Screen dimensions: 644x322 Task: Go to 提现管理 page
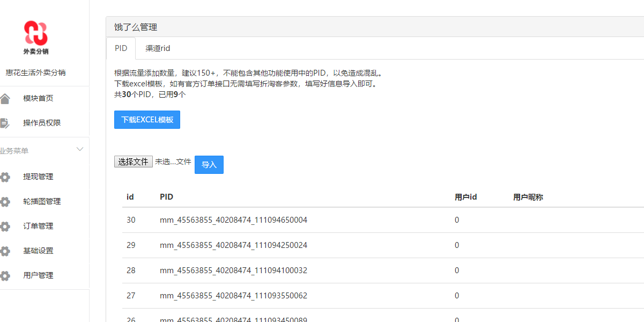pyautogui.click(x=38, y=177)
